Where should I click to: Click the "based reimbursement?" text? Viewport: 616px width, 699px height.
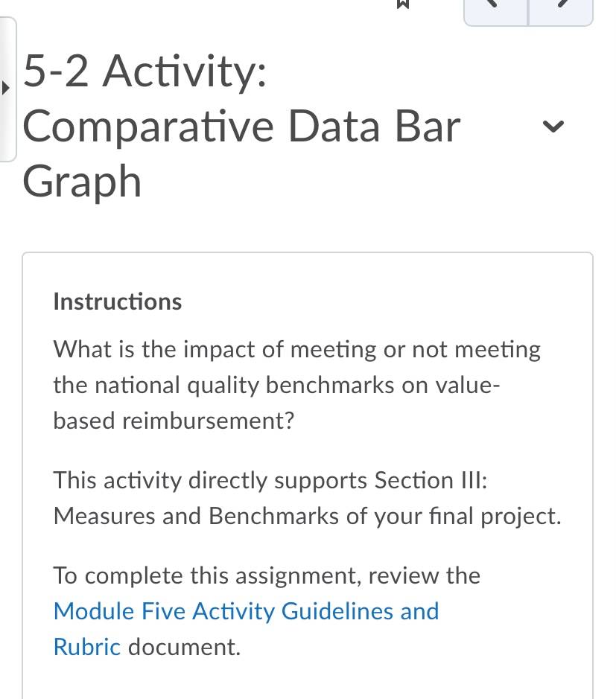pyautogui.click(x=174, y=421)
